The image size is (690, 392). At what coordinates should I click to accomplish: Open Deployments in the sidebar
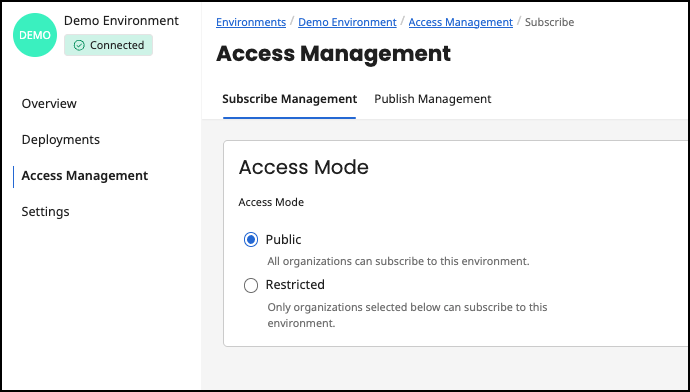(x=61, y=139)
